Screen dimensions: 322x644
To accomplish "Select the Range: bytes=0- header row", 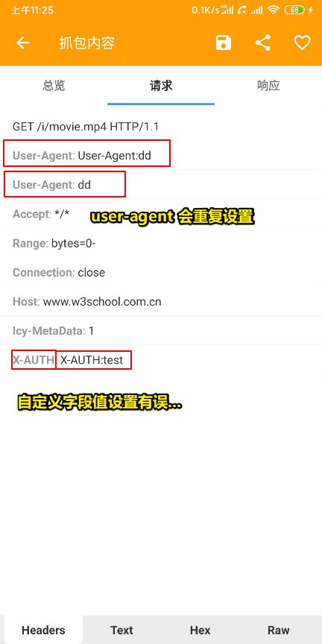I will [x=161, y=243].
